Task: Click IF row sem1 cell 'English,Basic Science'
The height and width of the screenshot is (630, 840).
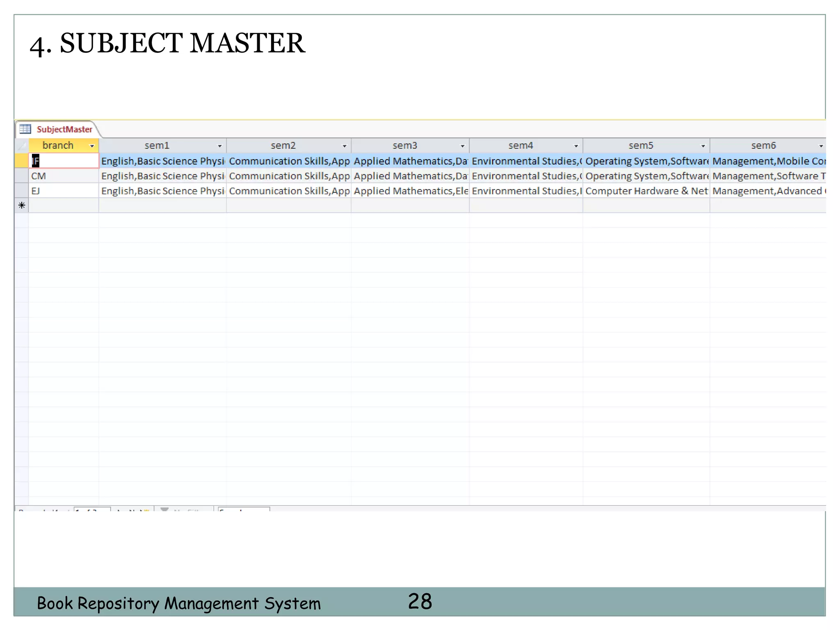Action: [x=163, y=161]
